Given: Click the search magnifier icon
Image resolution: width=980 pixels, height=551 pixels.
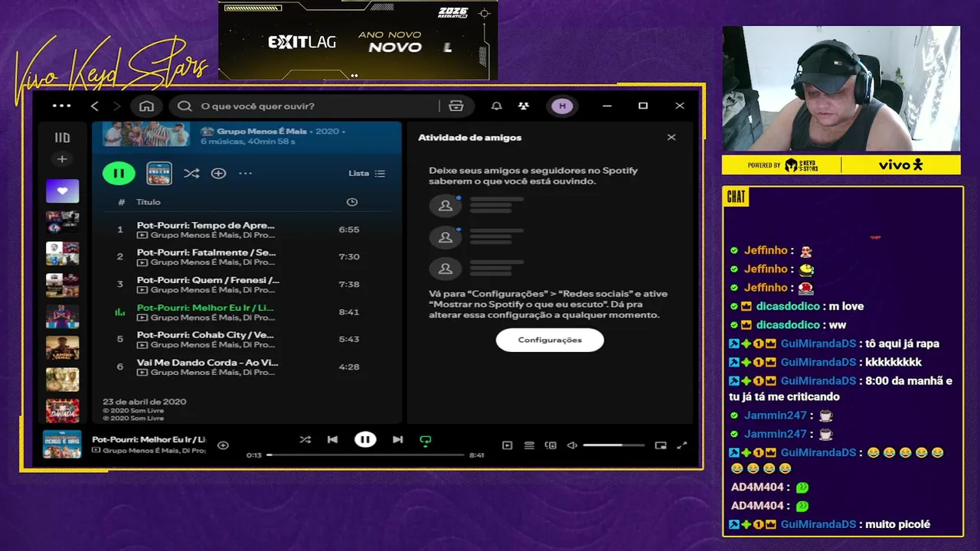Looking at the screenshot, I should click(x=185, y=106).
